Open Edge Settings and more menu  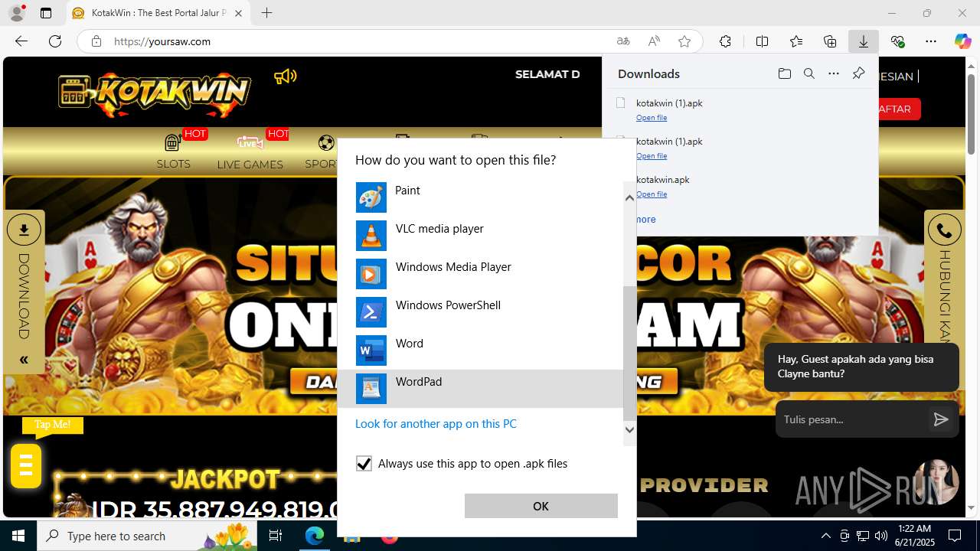tap(931, 41)
